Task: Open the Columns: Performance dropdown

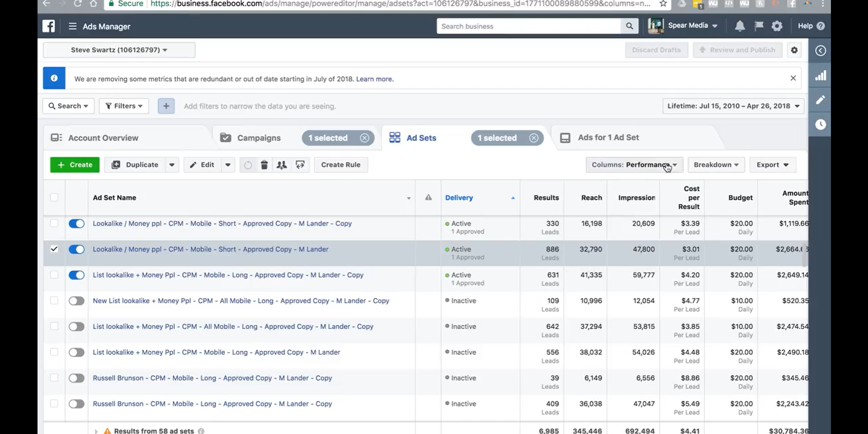Action: click(x=634, y=165)
